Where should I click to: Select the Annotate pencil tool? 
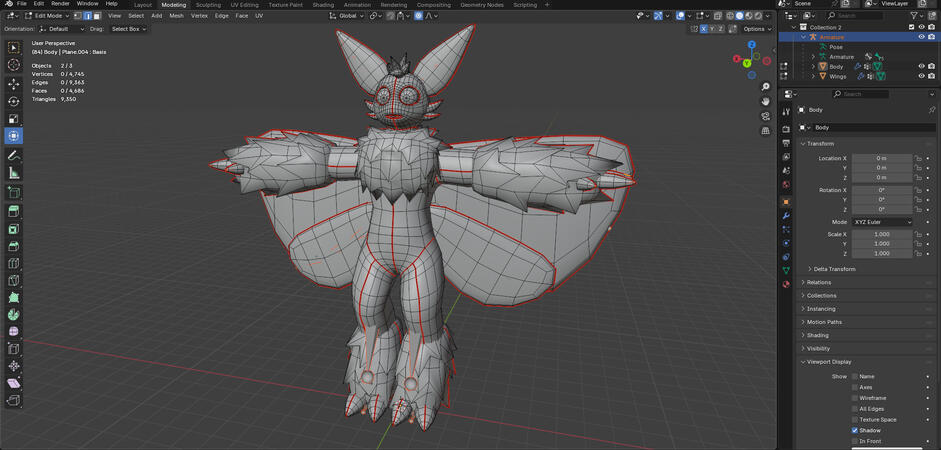(14, 156)
